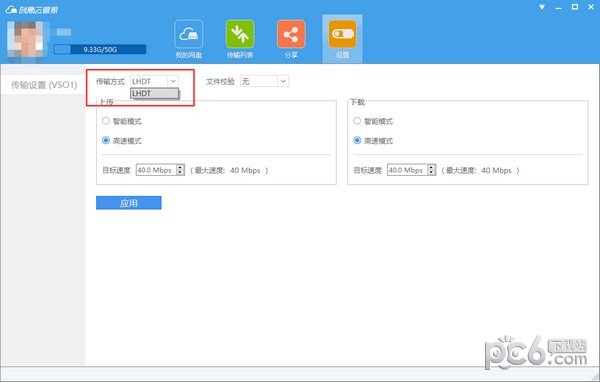
Task: Minimize the window
Action: 559,7
